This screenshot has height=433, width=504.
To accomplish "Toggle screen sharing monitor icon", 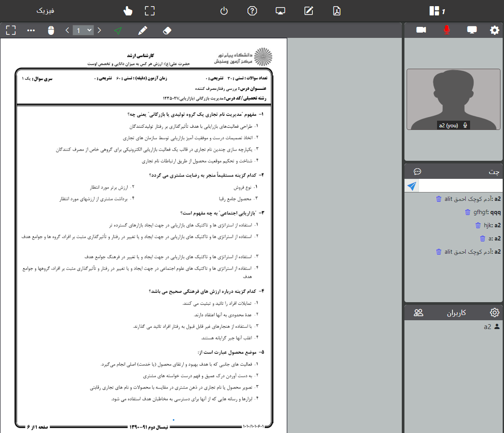I will click(472, 30).
